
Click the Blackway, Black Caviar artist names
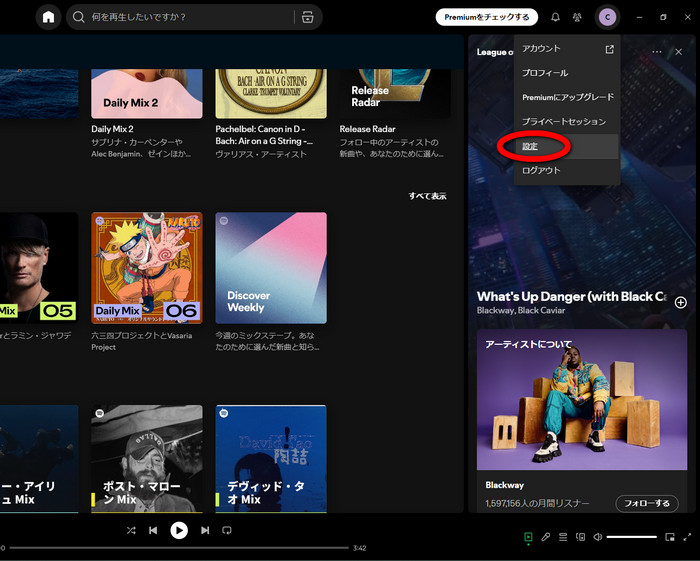(x=521, y=310)
